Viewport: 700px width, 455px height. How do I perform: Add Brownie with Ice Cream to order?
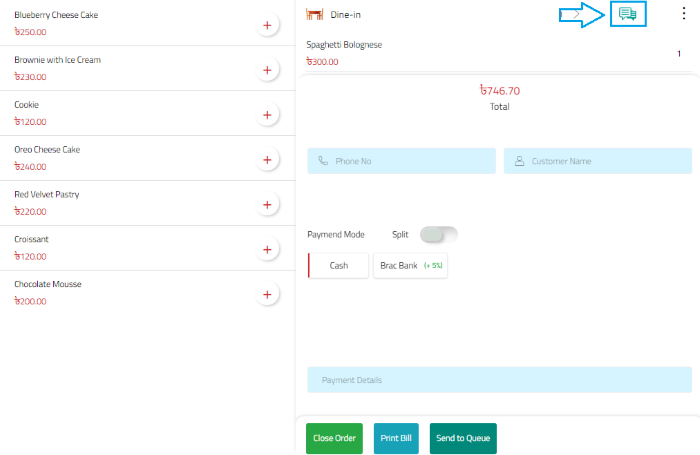pyautogui.click(x=267, y=71)
